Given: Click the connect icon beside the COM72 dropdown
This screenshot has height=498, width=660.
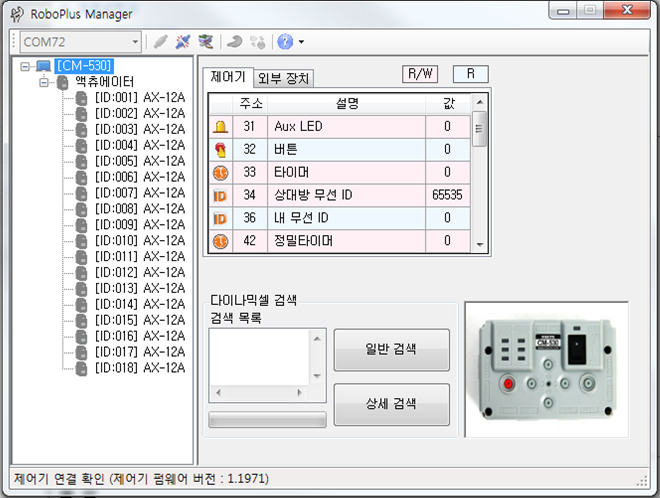Looking at the screenshot, I should click(161, 42).
